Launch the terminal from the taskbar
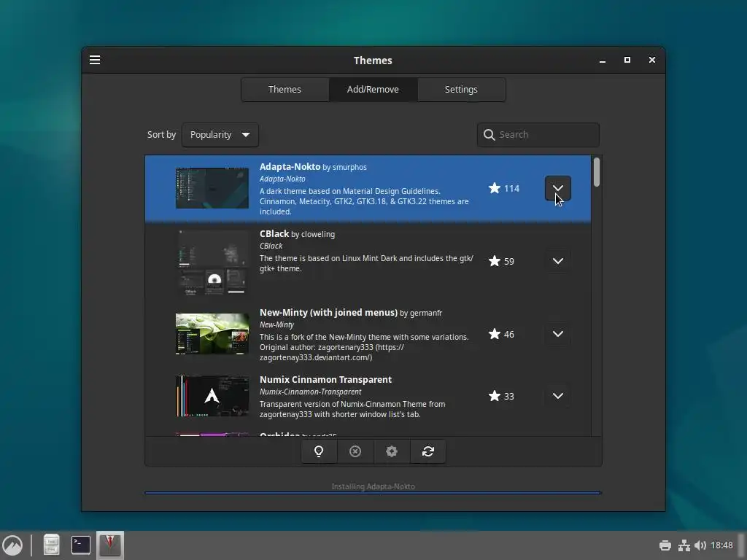747x560 pixels. 80,545
